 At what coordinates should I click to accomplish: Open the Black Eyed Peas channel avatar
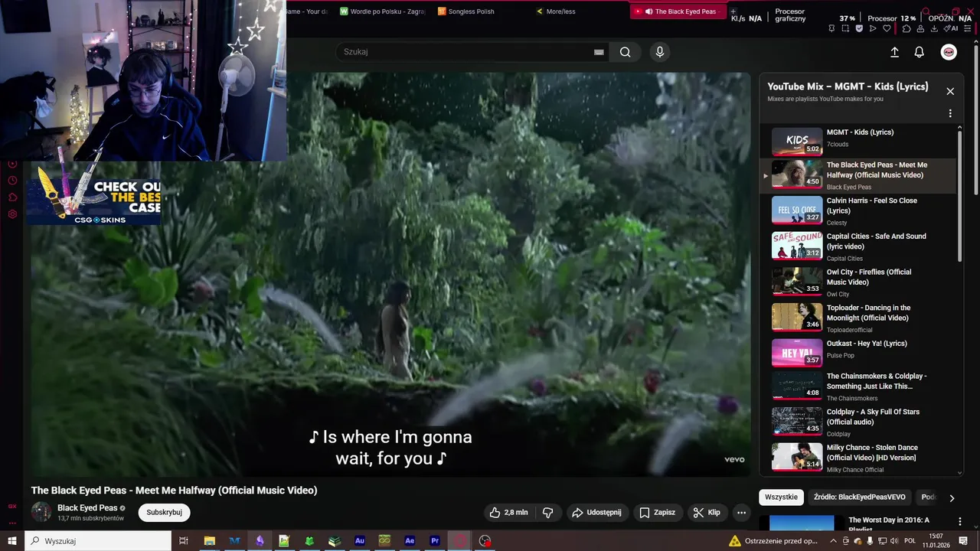tap(41, 512)
